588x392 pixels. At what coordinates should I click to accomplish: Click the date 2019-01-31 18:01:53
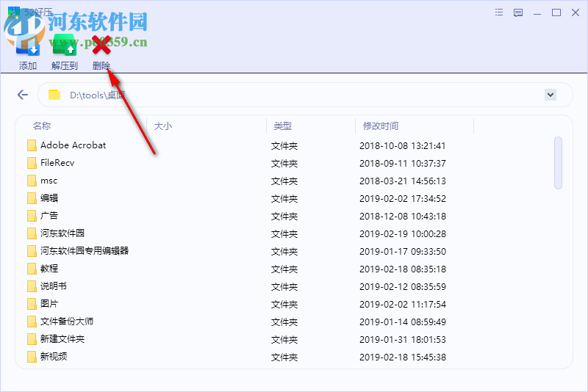(x=402, y=340)
